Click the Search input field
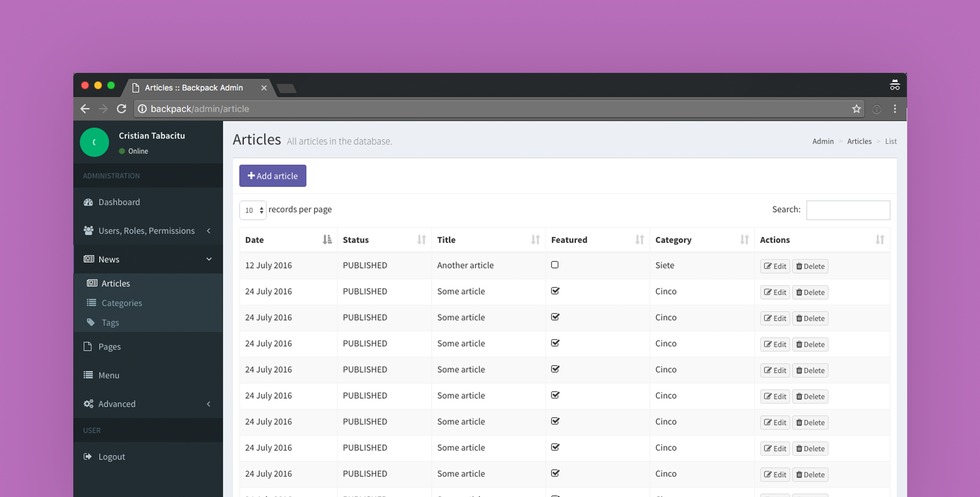This screenshot has width=980, height=497. (x=848, y=210)
